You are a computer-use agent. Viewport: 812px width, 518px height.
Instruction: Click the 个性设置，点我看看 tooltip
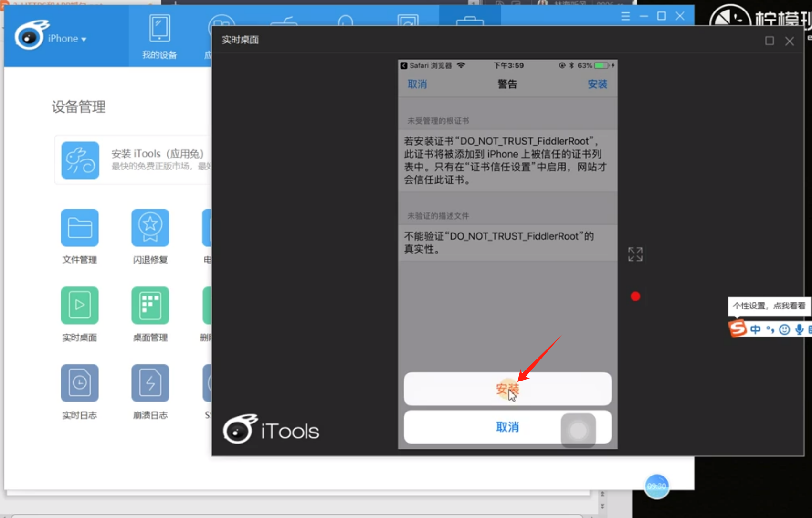tap(769, 306)
